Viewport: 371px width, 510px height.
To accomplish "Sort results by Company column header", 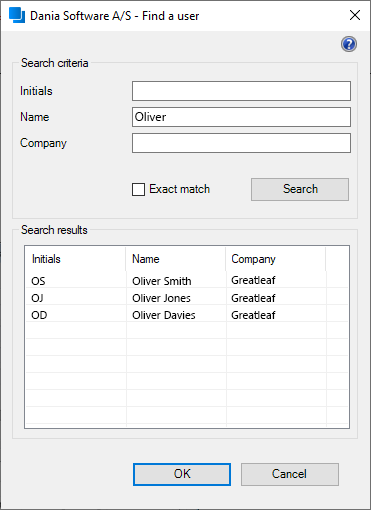I will pos(276,259).
